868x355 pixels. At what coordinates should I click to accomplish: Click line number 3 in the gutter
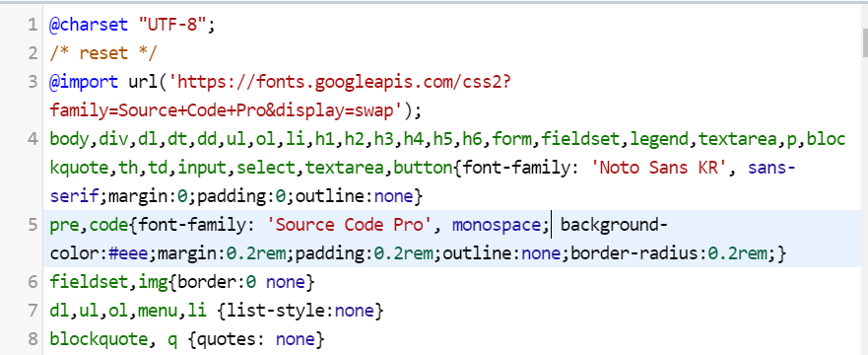coord(33,82)
